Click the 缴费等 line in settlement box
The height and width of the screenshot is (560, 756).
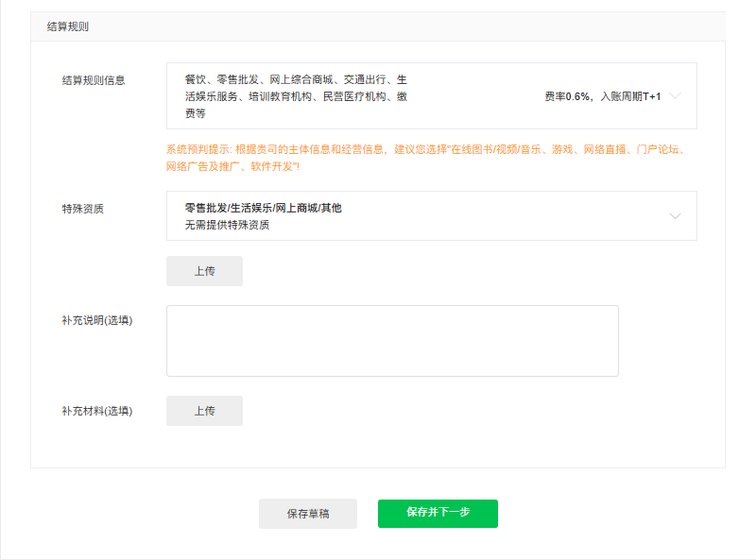pos(196,113)
